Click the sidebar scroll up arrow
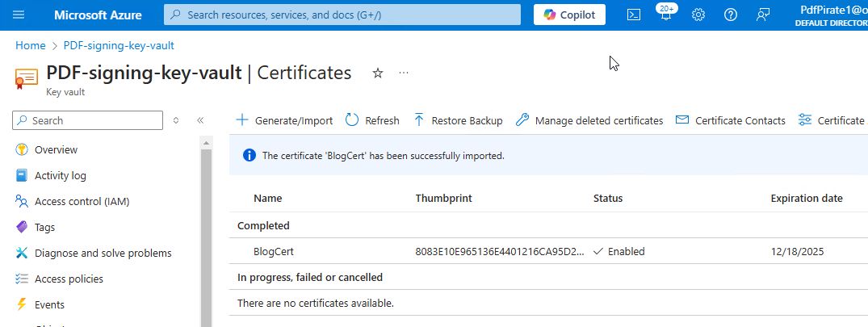Image resolution: width=868 pixels, height=327 pixels. point(206,143)
